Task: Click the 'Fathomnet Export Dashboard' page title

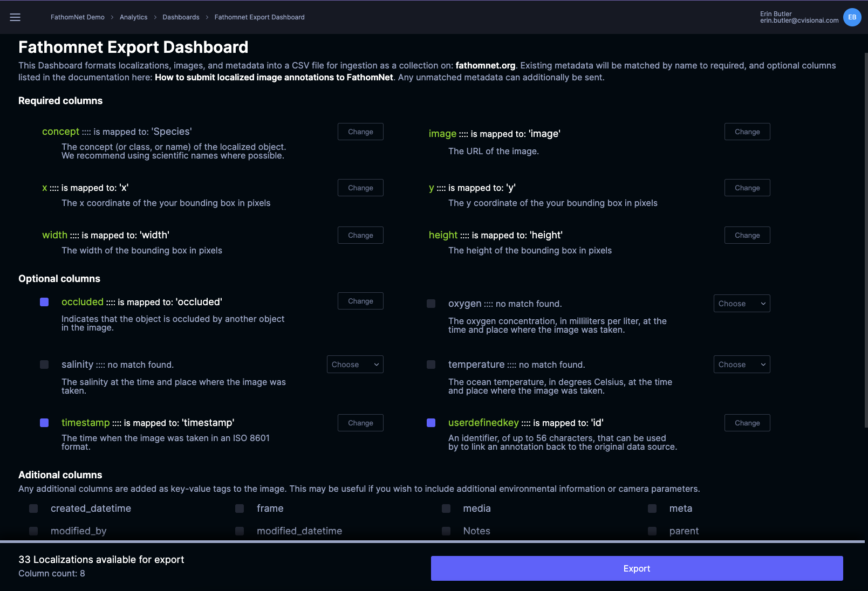Action: [x=133, y=47]
